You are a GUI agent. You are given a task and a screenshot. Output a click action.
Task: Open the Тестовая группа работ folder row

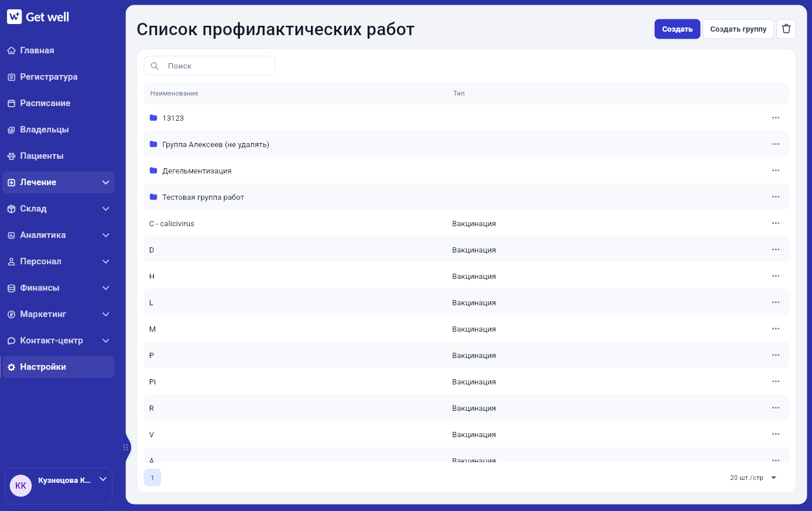466,197
